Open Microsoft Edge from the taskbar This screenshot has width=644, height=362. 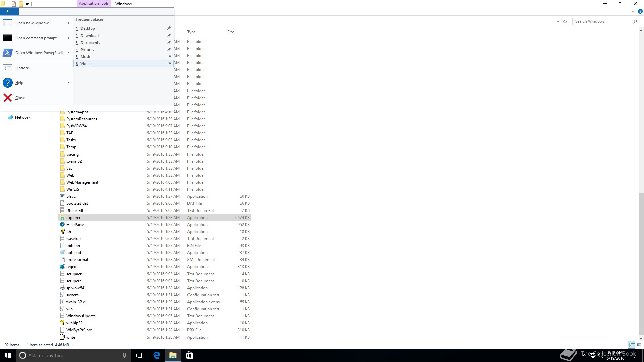[157, 355]
